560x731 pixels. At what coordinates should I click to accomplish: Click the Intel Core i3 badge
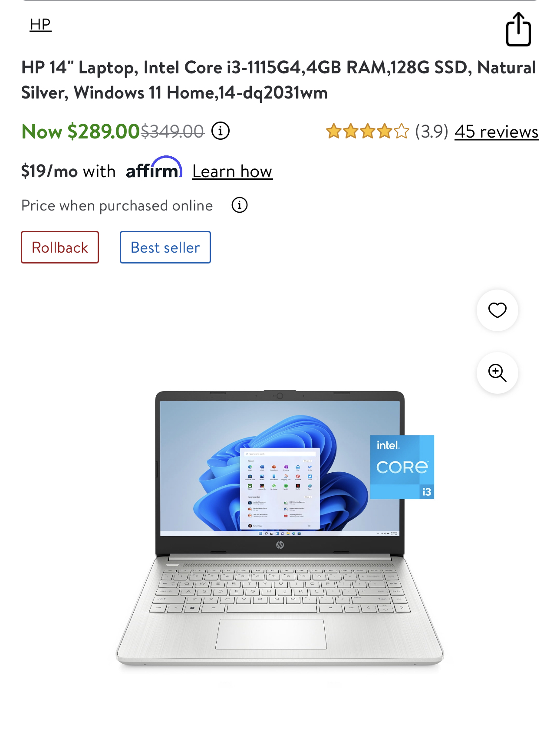[402, 467]
